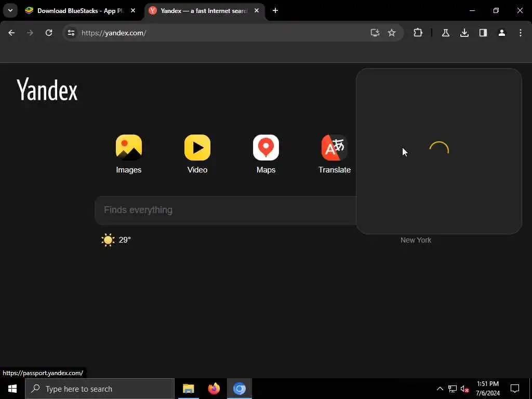Open Chrome three-dot menu
This screenshot has width=532, height=399.
click(x=521, y=33)
